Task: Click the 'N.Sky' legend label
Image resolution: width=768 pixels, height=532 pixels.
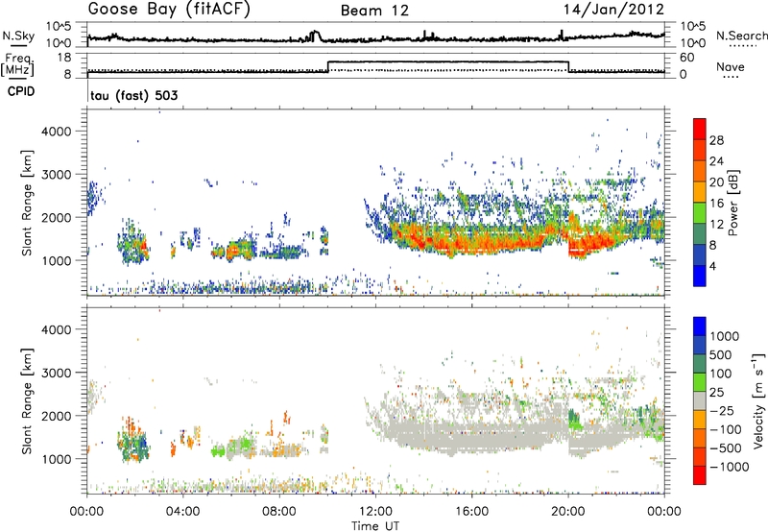Action: (x=18, y=36)
